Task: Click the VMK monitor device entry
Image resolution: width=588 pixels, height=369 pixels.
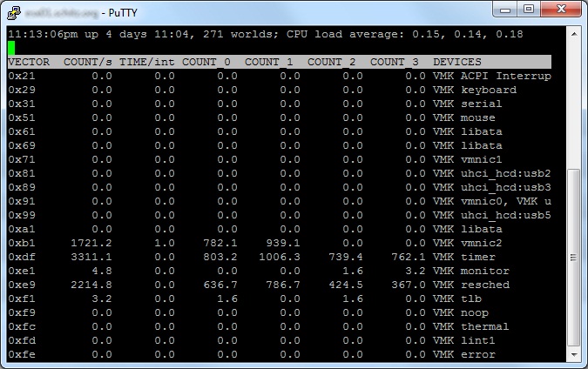Action: pyautogui.click(x=471, y=271)
